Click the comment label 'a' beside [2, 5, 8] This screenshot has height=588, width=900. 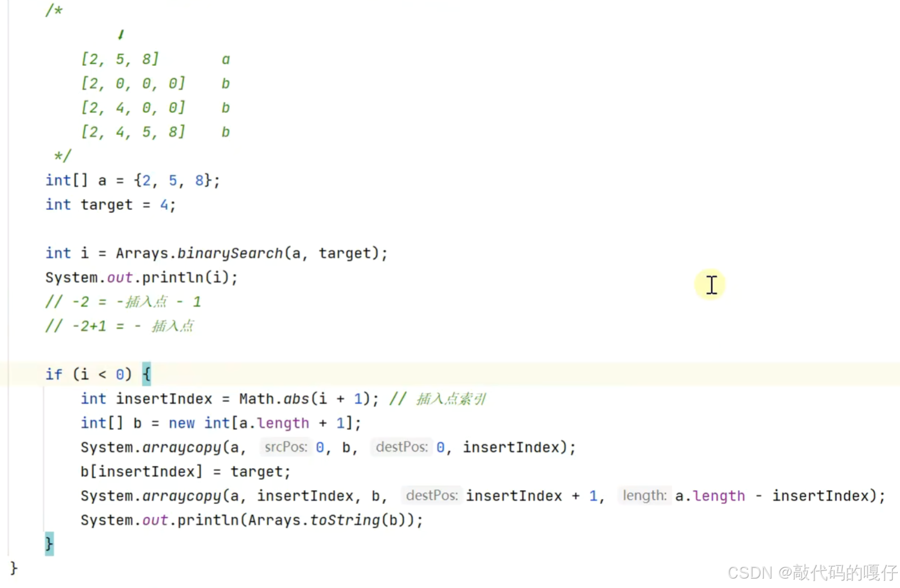click(x=225, y=59)
